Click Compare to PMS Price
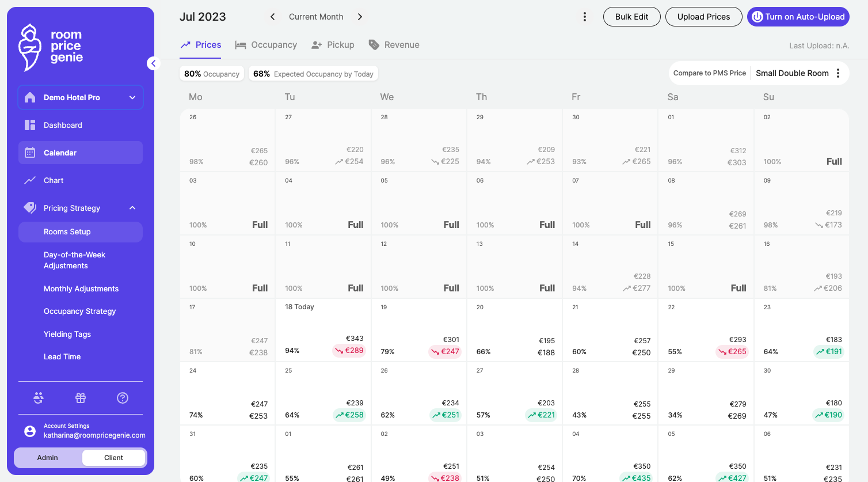Screen dimensions: 868x482 click(709, 73)
